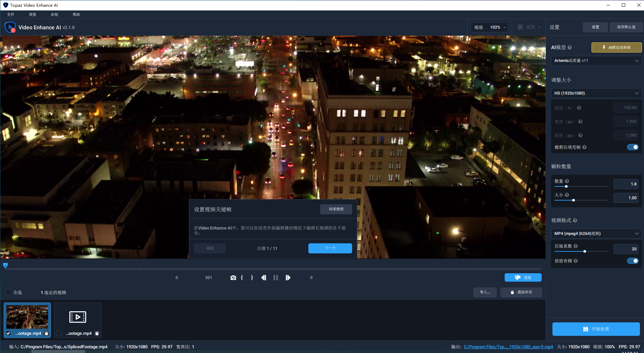Step forward one frame
This screenshot has height=353, width=644.
[288, 278]
